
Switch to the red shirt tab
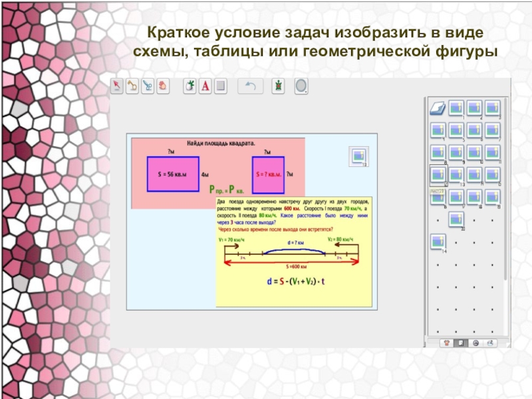446,343
